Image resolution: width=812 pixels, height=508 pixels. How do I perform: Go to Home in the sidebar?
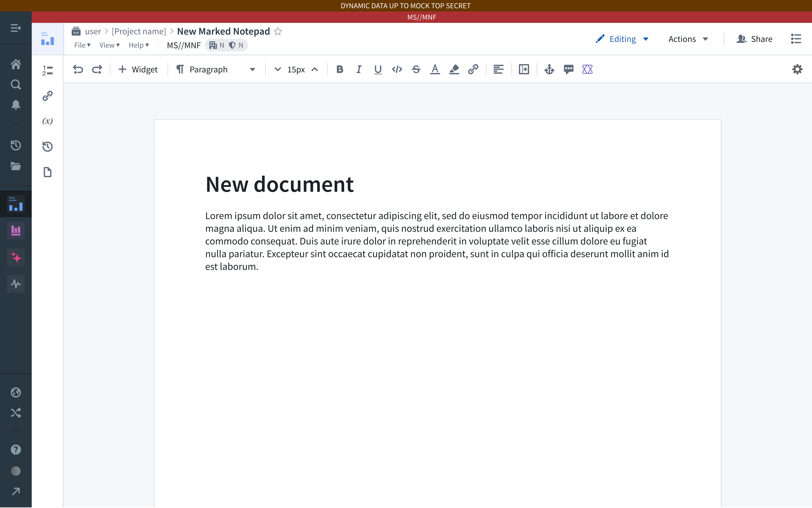[x=16, y=64]
